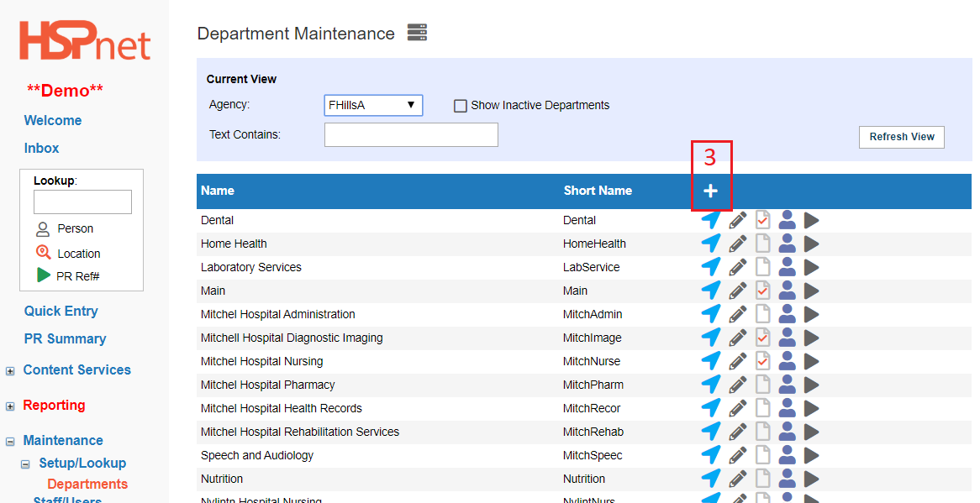Focus the Text Contains input field

tap(411, 135)
